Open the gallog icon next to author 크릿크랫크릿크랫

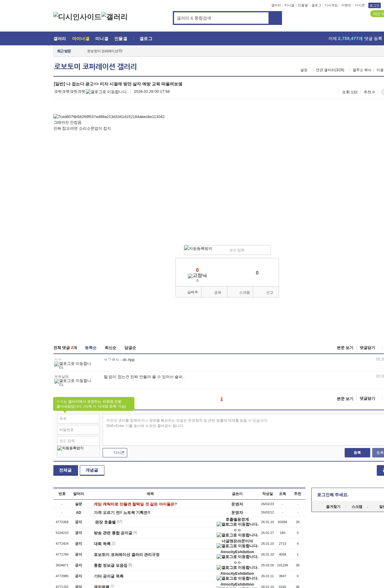(x=107, y=92)
